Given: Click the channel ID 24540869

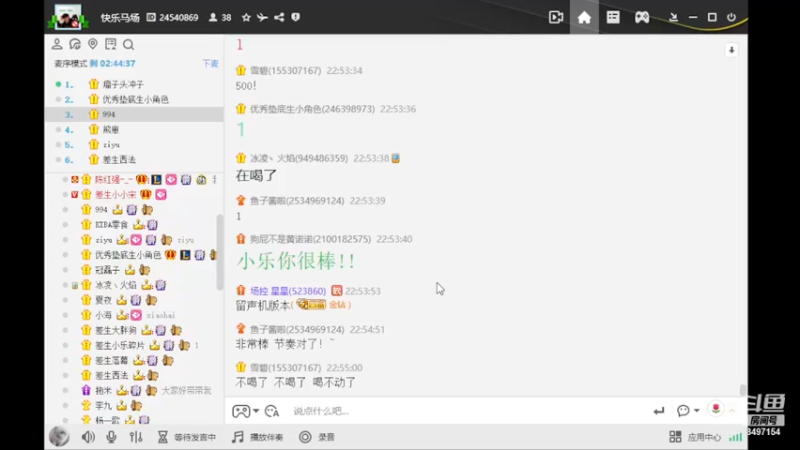Looking at the screenshot, I should click(179, 17).
